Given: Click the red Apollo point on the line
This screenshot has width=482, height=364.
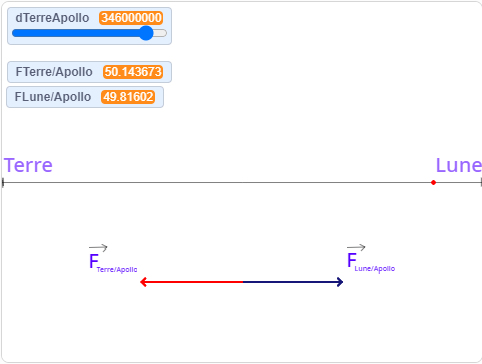Looking at the screenshot, I should pos(433,182).
